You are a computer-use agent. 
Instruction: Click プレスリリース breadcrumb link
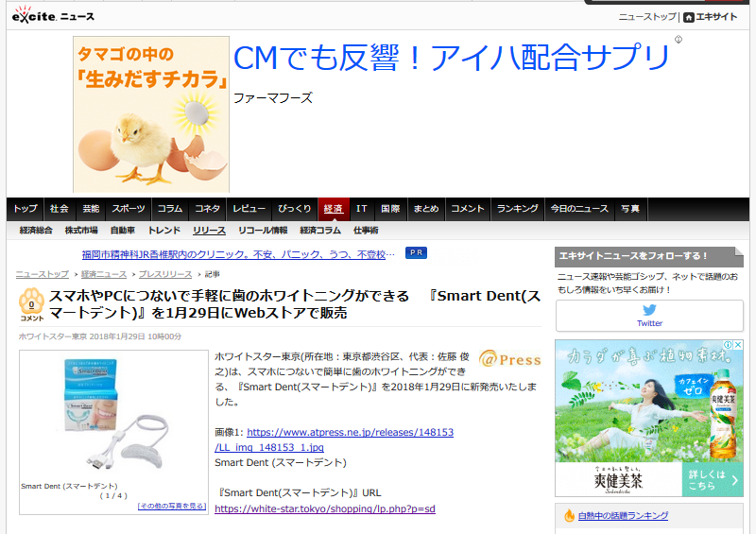click(165, 274)
